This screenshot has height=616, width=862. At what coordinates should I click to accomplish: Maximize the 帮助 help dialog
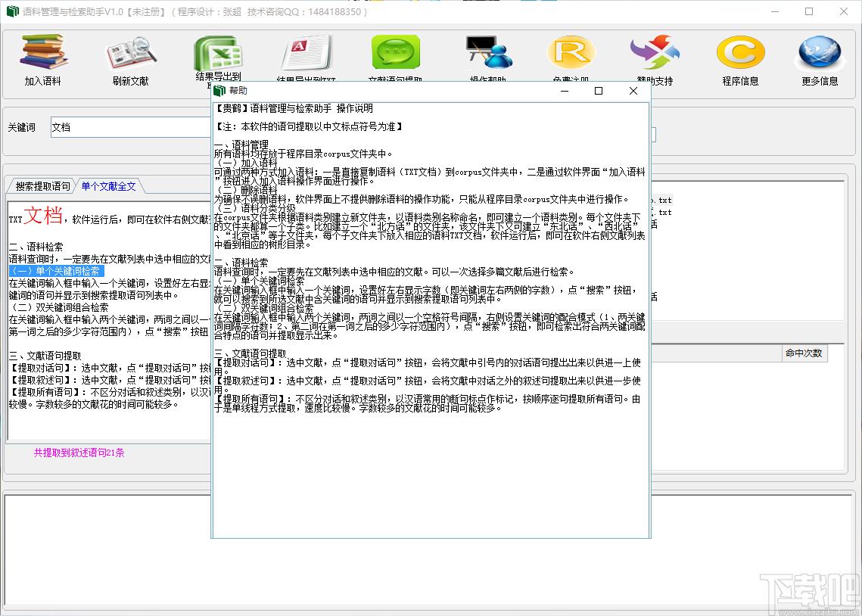599,91
